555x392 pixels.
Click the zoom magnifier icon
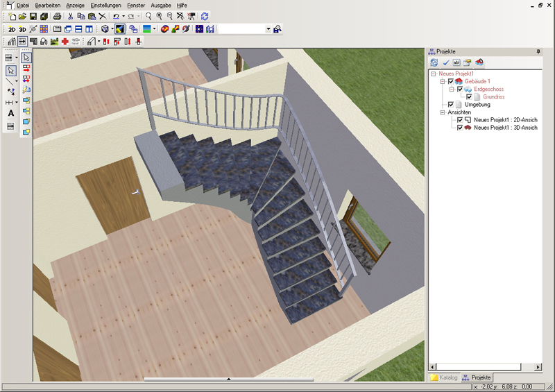coord(148,16)
